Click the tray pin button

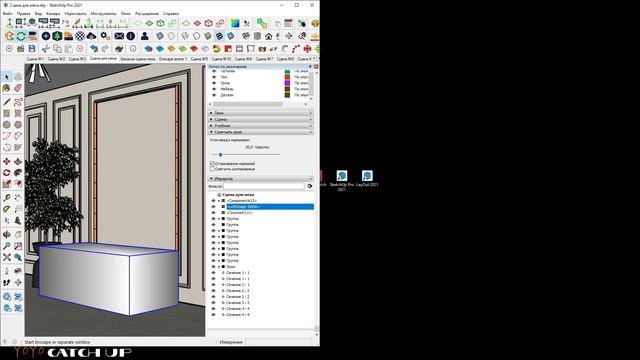[x=310, y=66]
